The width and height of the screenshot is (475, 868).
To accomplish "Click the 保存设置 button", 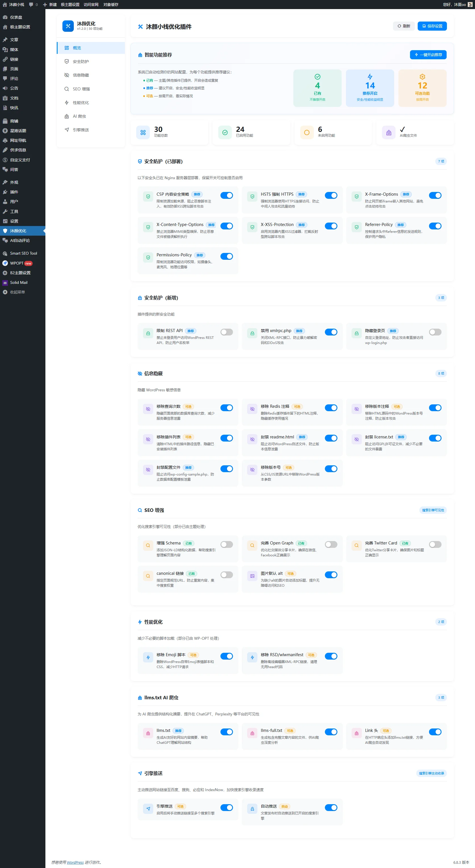I will (x=432, y=26).
